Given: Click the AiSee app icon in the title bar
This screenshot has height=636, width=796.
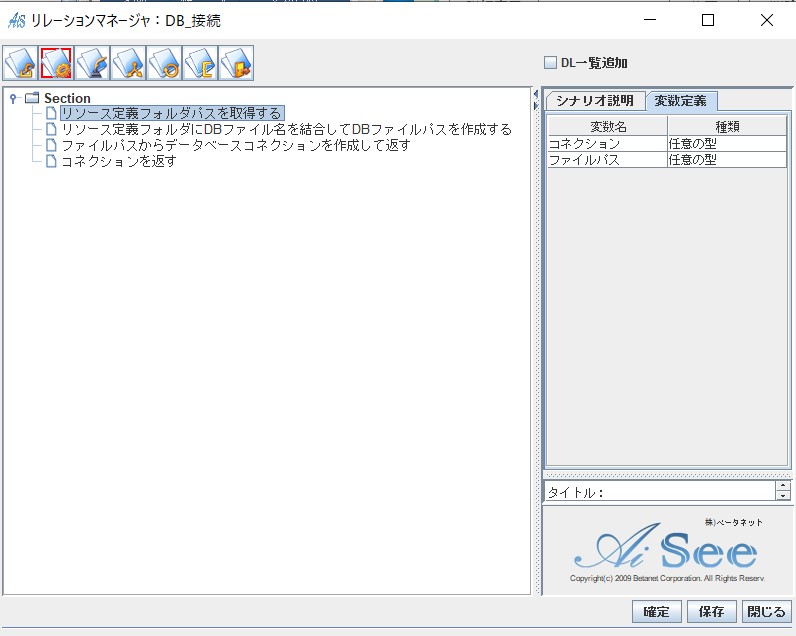Looking at the screenshot, I should pyautogui.click(x=16, y=21).
